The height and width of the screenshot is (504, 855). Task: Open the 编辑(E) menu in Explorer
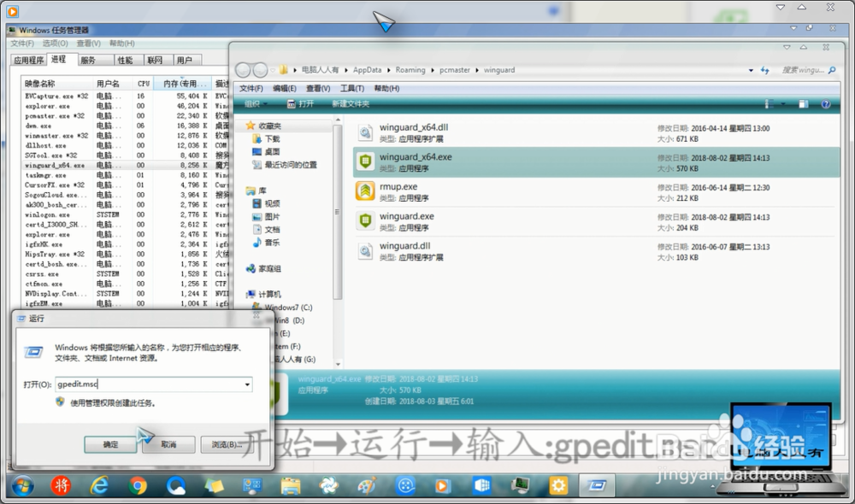284,88
